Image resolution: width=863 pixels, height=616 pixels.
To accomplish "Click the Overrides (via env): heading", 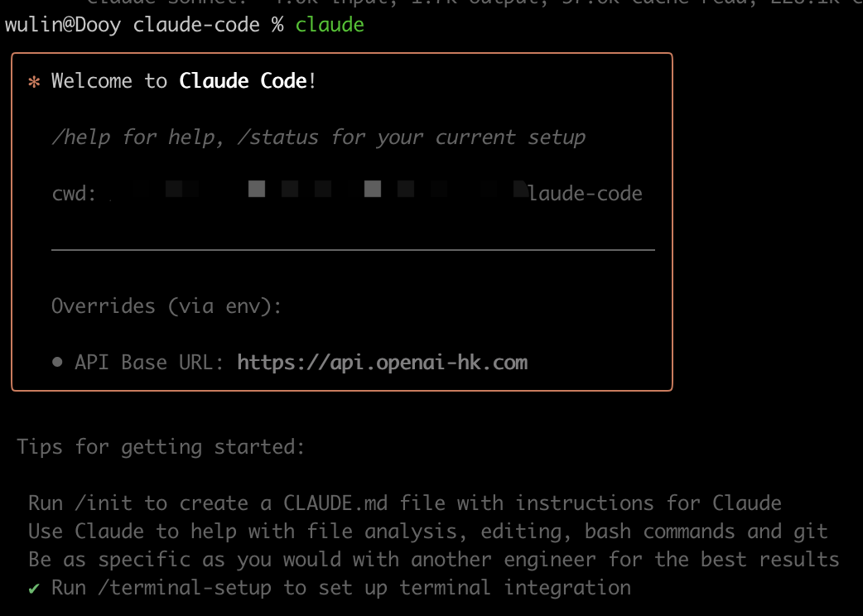I will click(166, 306).
